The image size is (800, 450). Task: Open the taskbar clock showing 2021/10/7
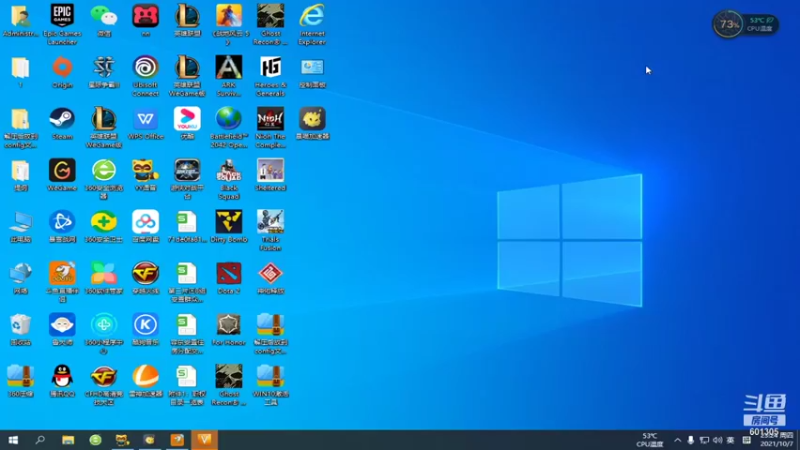(x=777, y=440)
